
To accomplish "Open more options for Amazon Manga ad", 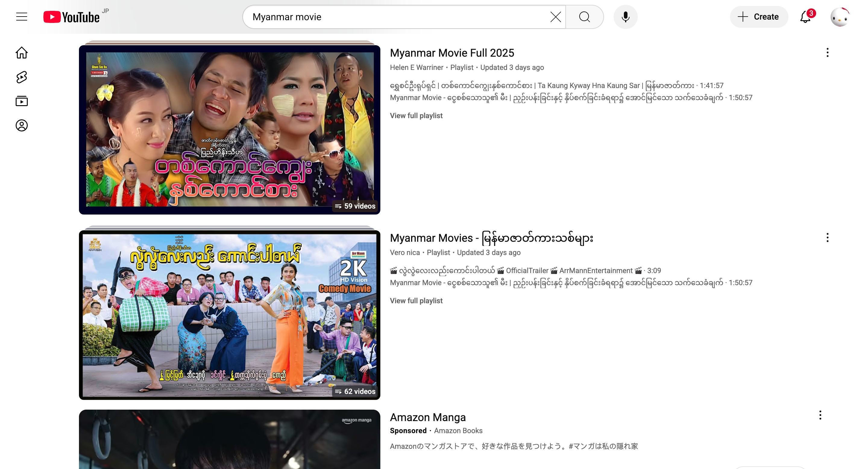I will click(820, 415).
